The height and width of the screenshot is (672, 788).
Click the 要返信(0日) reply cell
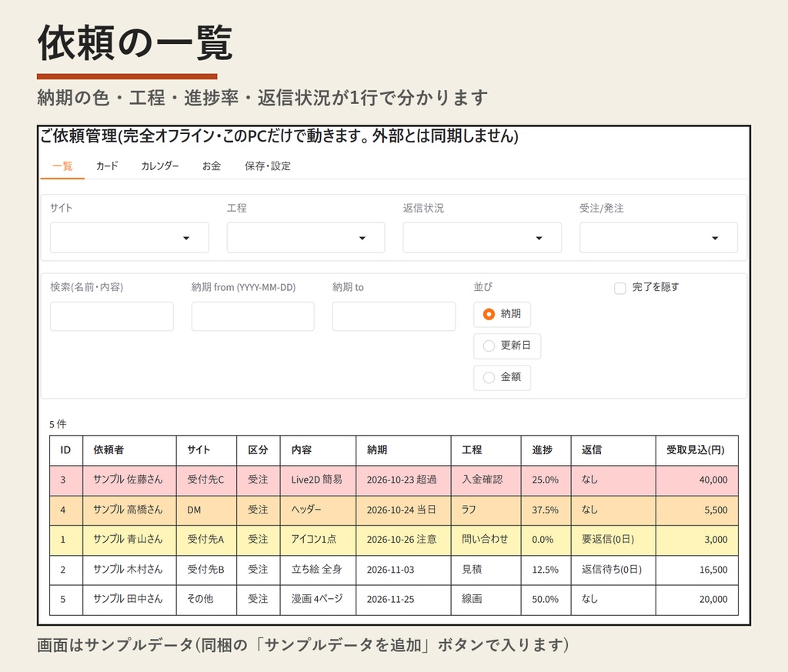[613, 540]
